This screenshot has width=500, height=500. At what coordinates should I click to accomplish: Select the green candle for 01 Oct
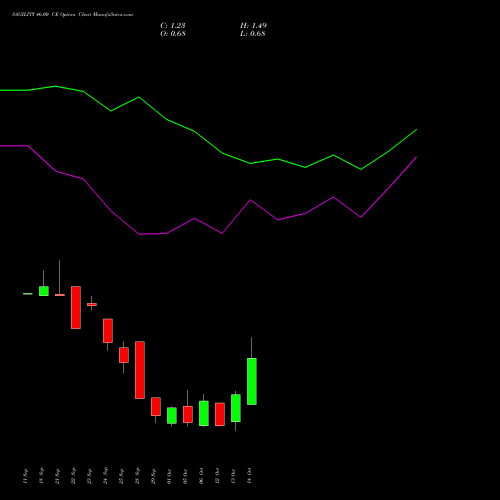172,415
